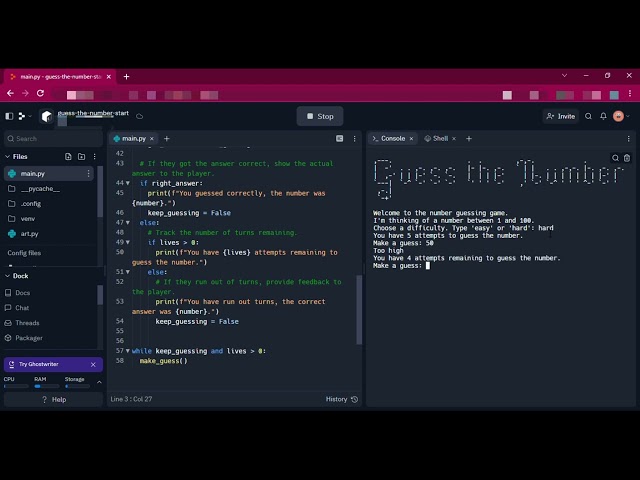The height and width of the screenshot is (480, 640).
Task: Focus the file Search field
Action: tap(53, 139)
